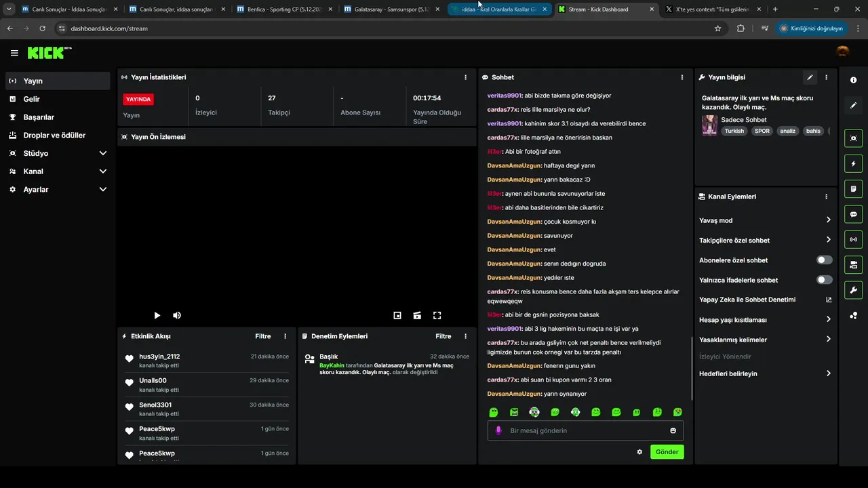Screen dimensions: 868x488
Task: Click the chat panel scrollbar
Action: 691,367
